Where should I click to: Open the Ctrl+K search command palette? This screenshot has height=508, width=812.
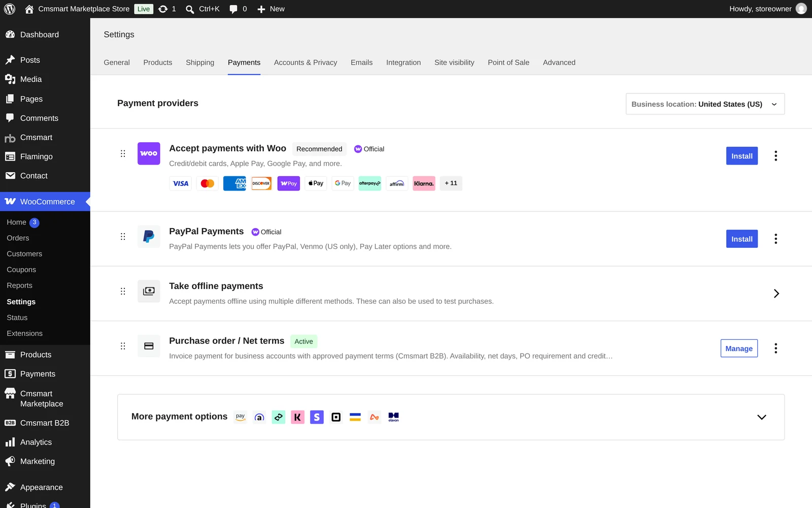pyautogui.click(x=202, y=9)
